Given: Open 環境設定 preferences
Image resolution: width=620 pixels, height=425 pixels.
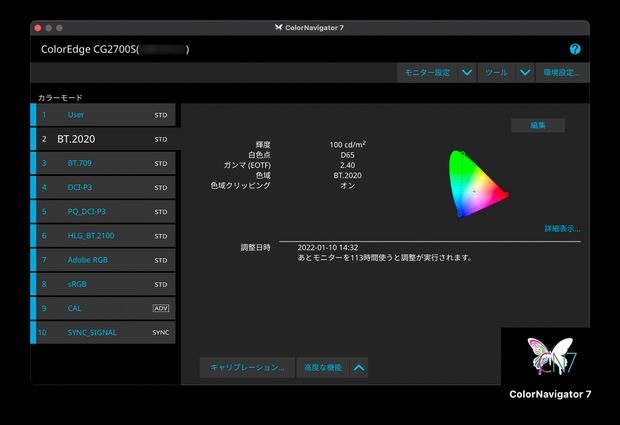Looking at the screenshot, I should pos(562,73).
